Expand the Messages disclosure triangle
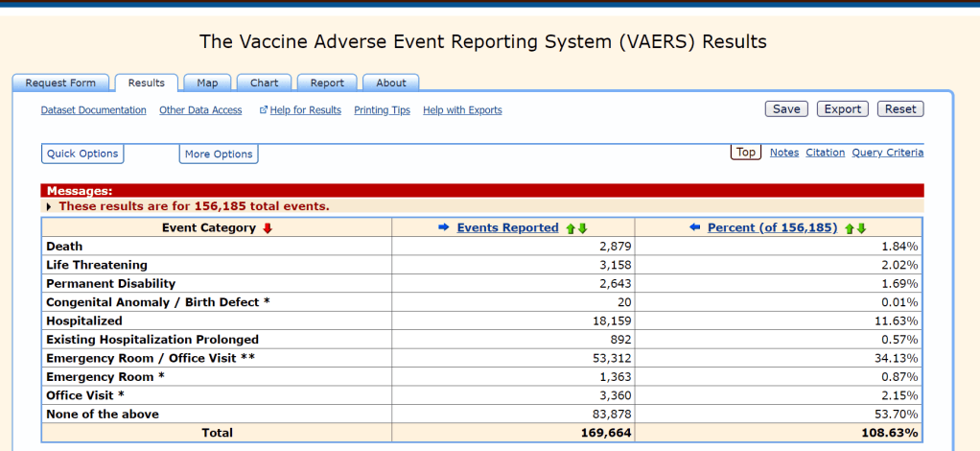 tap(50, 206)
